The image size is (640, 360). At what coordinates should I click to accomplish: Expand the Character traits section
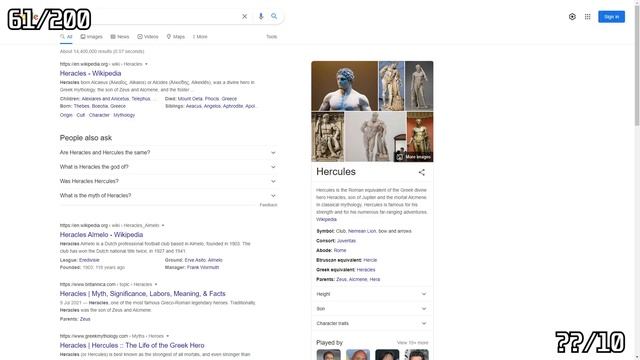click(372, 323)
